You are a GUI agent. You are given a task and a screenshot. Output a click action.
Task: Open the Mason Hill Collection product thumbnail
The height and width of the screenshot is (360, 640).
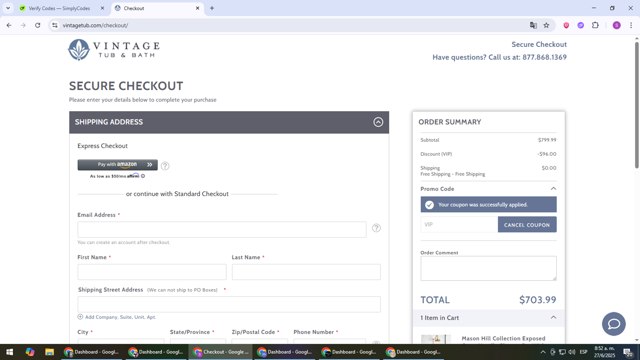tap(436, 339)
